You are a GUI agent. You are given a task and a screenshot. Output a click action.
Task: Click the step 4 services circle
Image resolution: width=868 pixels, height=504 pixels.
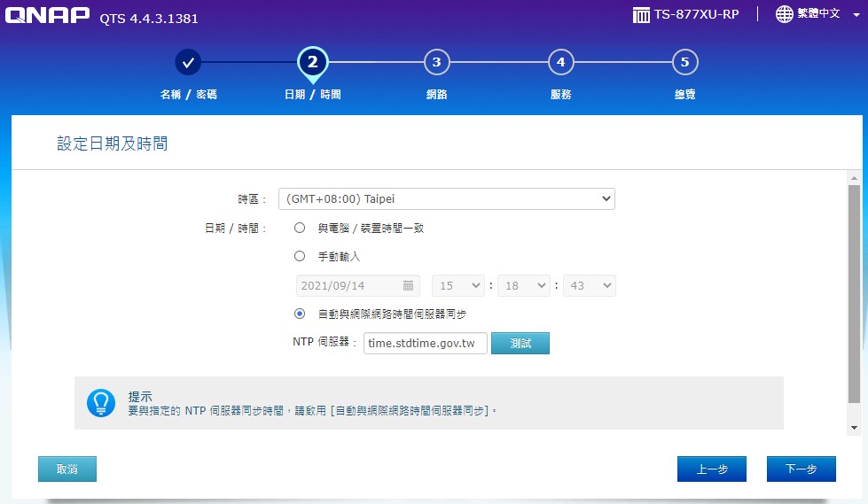[560, 62]
